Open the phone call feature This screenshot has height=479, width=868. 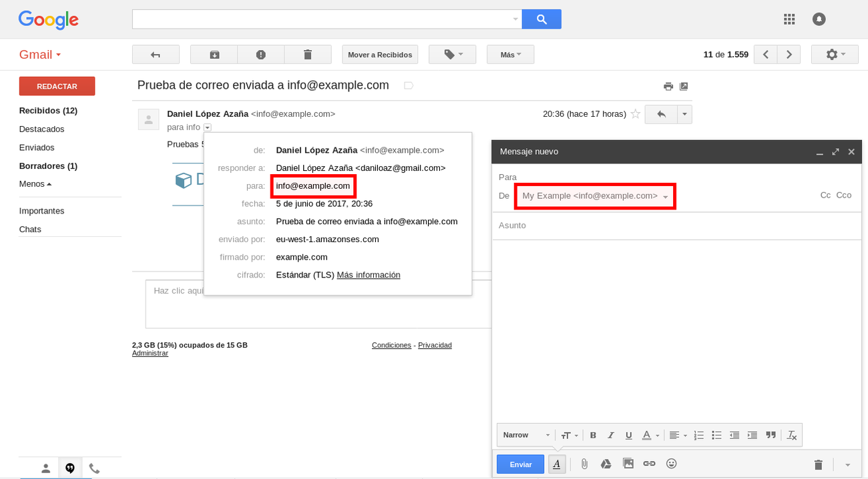[x=94, y=468]
